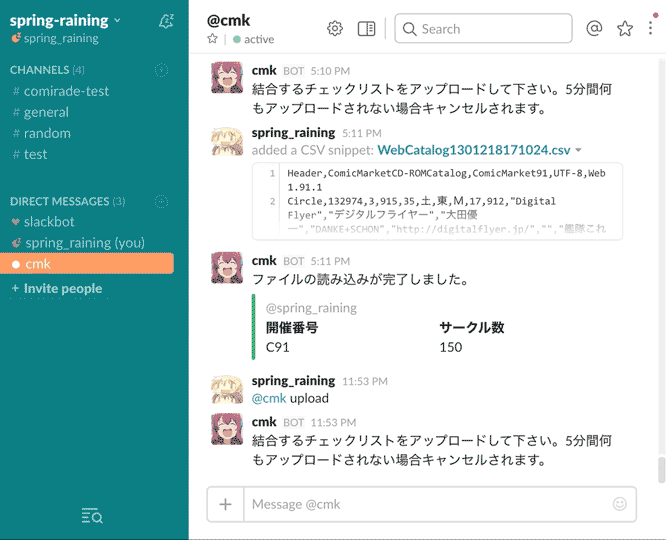The height and width of the screenshot is (540, 666).
Task: Click cmk bot avatar at 11:53 PM message
Action: tap(227, 429)
